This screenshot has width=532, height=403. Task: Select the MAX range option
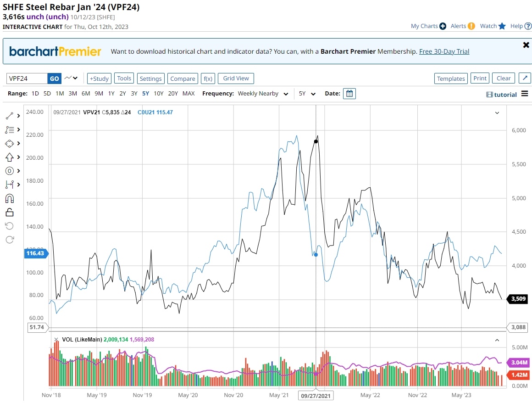pyautogui.click(x=188, y=94)
